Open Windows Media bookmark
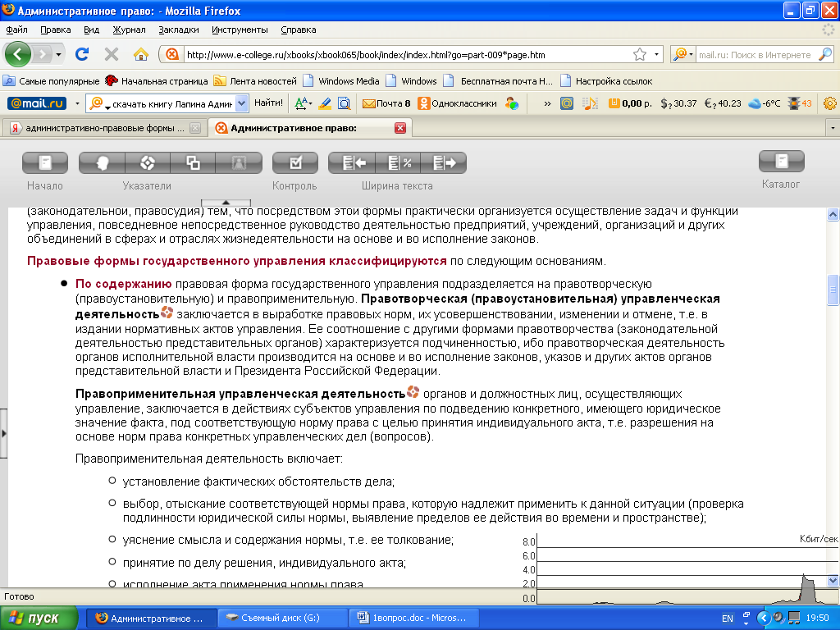 click(341, 81)
